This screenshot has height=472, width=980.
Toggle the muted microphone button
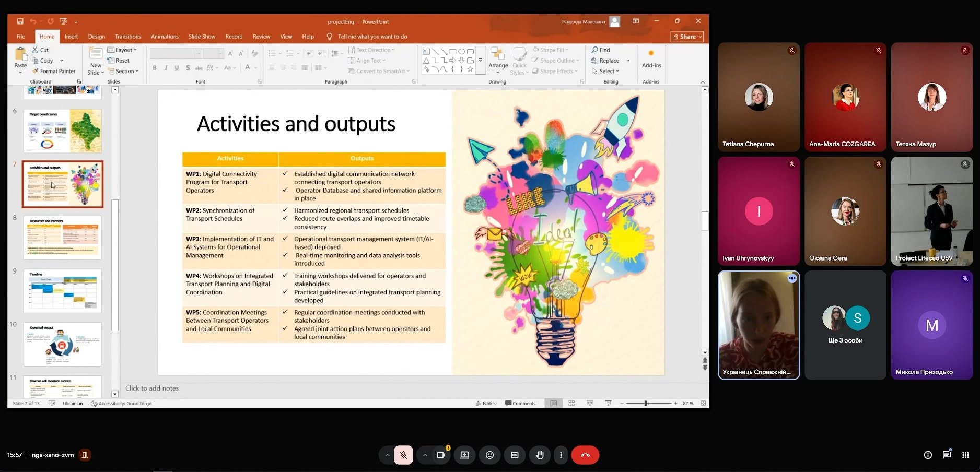tap(403, 455)
